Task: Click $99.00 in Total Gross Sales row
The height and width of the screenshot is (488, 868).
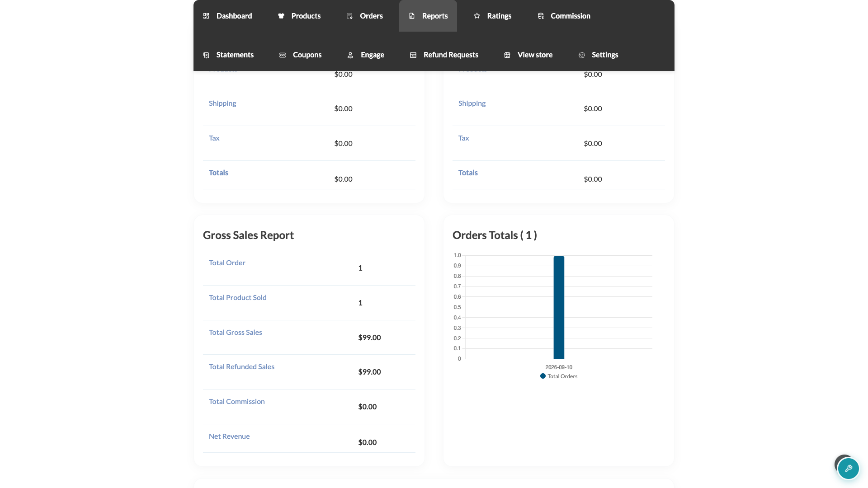Action: tap(369, 338)
